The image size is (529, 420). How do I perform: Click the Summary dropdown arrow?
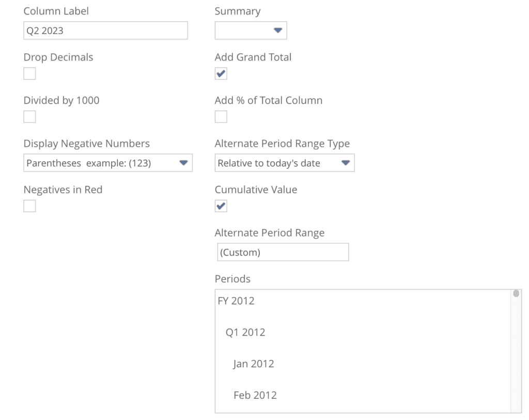[277, 30]
